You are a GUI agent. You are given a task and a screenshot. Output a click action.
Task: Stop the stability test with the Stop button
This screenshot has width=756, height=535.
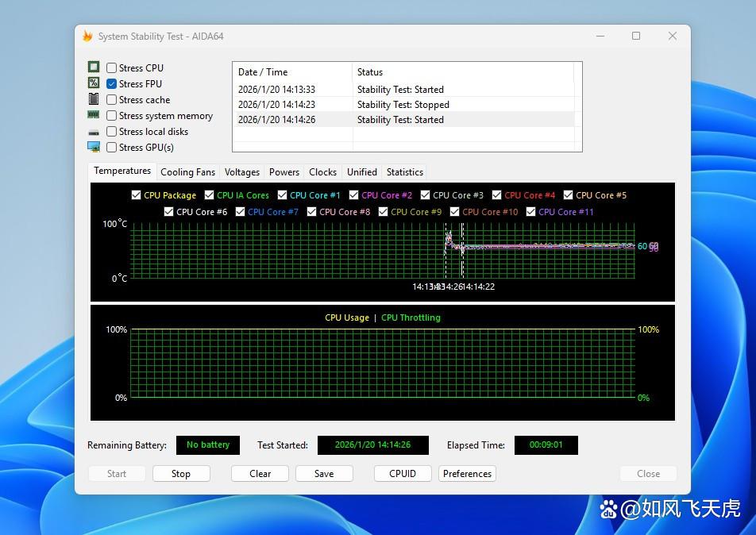[x=181, y=474]
